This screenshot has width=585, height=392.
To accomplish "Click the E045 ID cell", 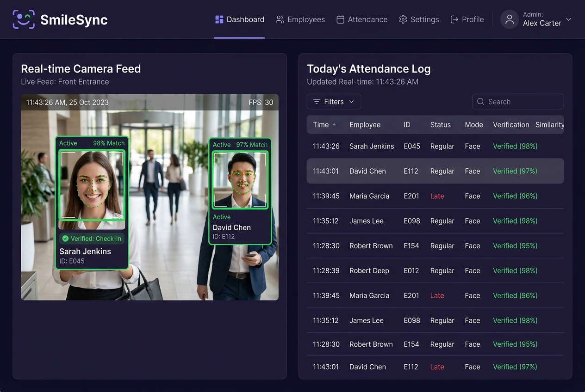I will pyautogui.click(x=412, y=146).
